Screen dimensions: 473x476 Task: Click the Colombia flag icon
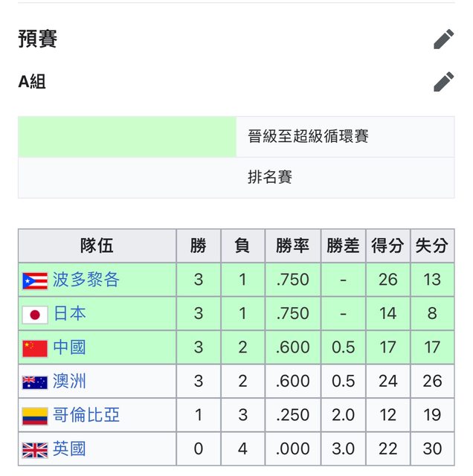pos(35,416)
